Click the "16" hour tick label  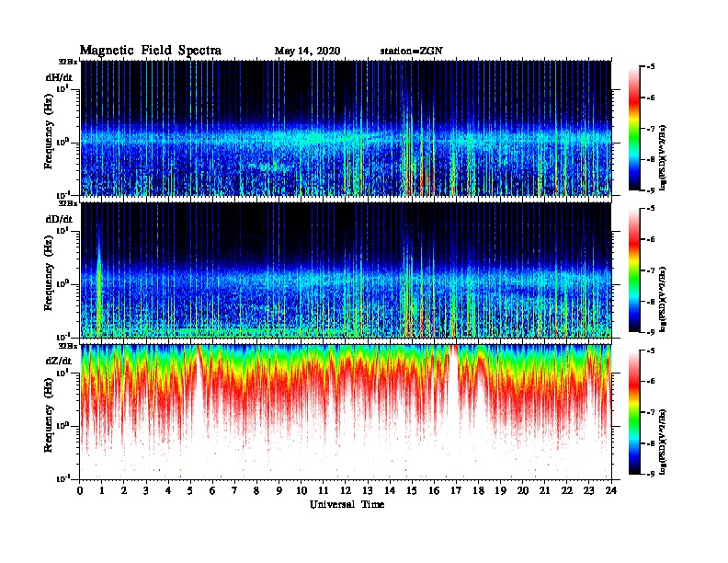434,491
